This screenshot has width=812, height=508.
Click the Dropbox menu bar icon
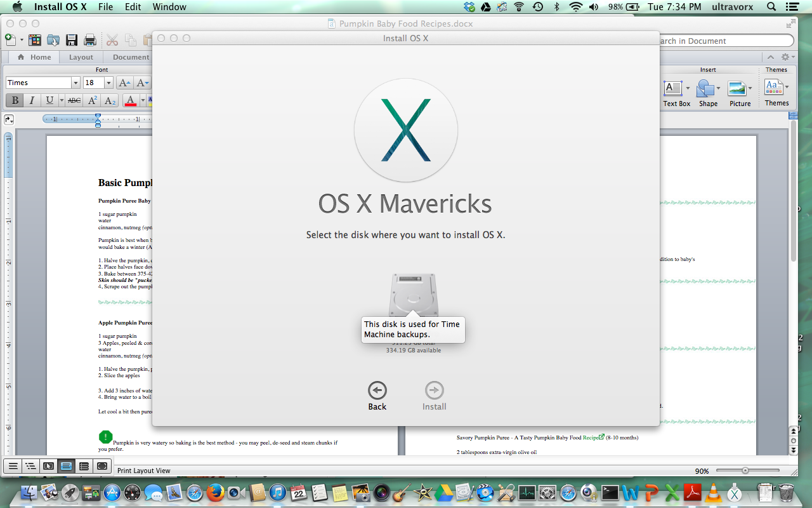click(x=469, y=7)
